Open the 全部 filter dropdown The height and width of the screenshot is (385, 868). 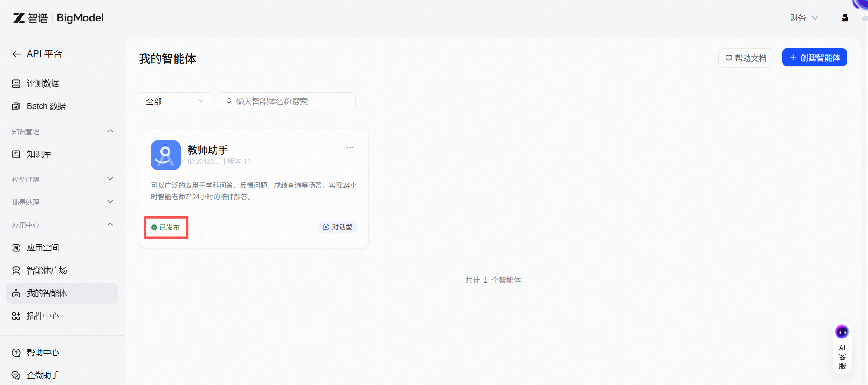click(175, 101)
